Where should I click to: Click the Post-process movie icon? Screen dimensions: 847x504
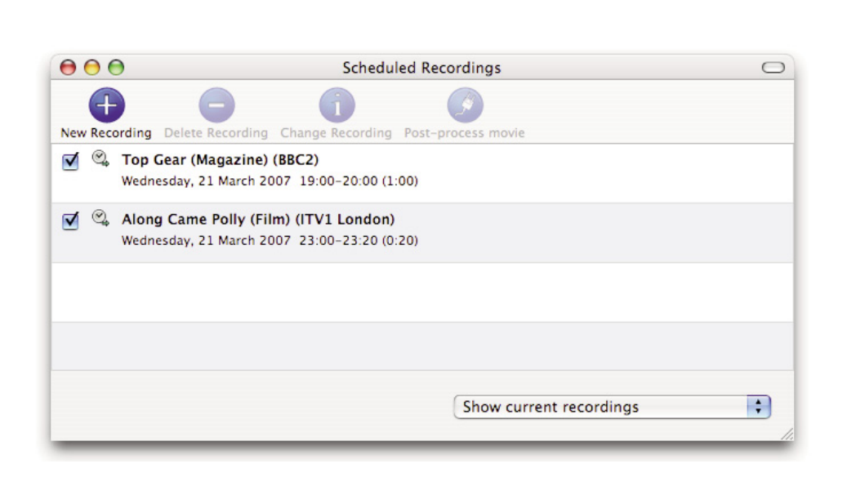tap(465, 105)
